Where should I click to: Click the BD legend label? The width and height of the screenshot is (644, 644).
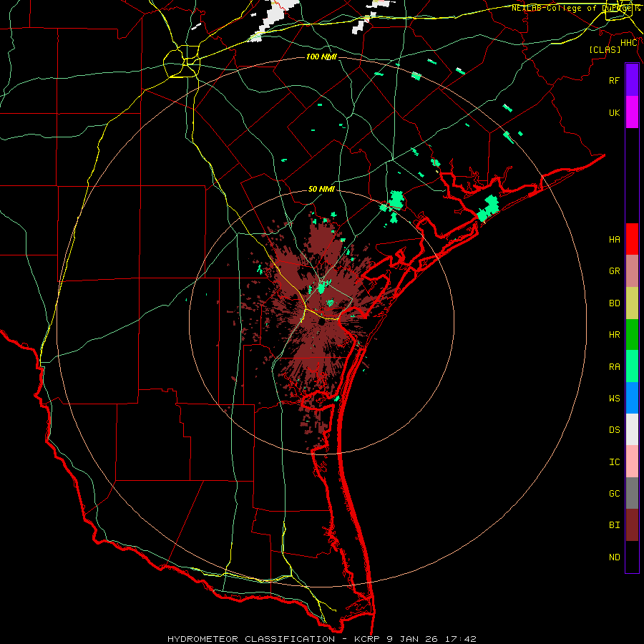pyautogui.click(x=614, y=303)
